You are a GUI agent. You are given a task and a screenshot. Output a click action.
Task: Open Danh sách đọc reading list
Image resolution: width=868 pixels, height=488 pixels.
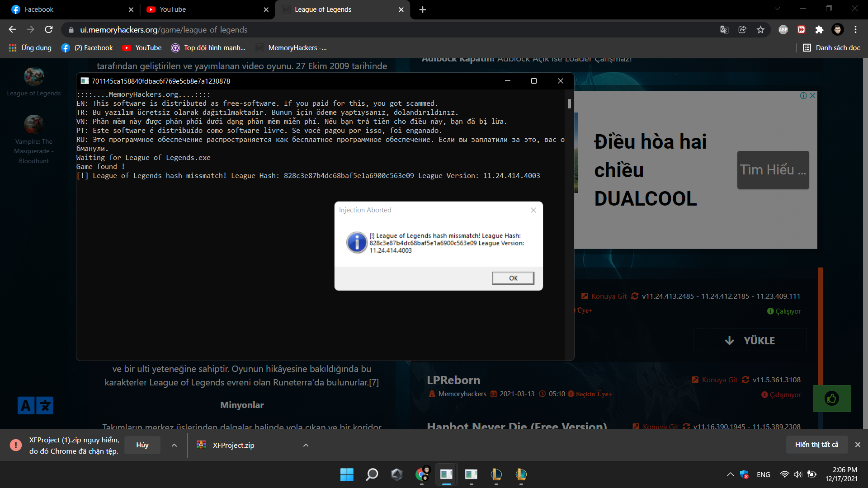pos(831,48)
